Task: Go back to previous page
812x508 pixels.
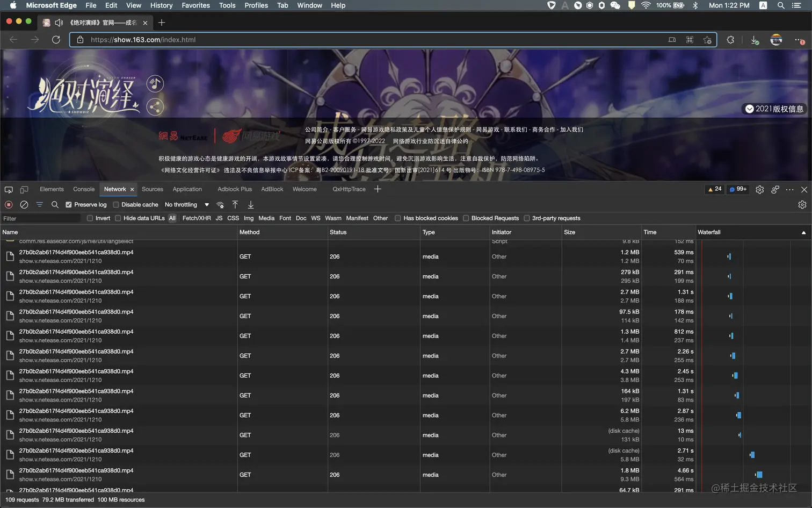Action: (x=13, y=40)
